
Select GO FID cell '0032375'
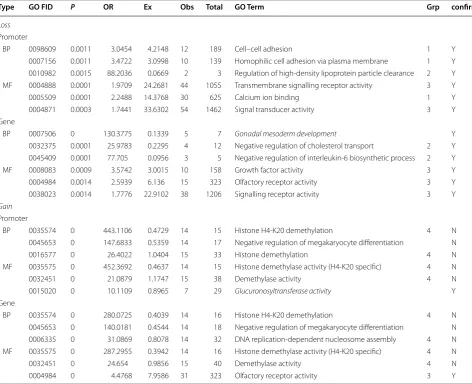tap(42, 146)
